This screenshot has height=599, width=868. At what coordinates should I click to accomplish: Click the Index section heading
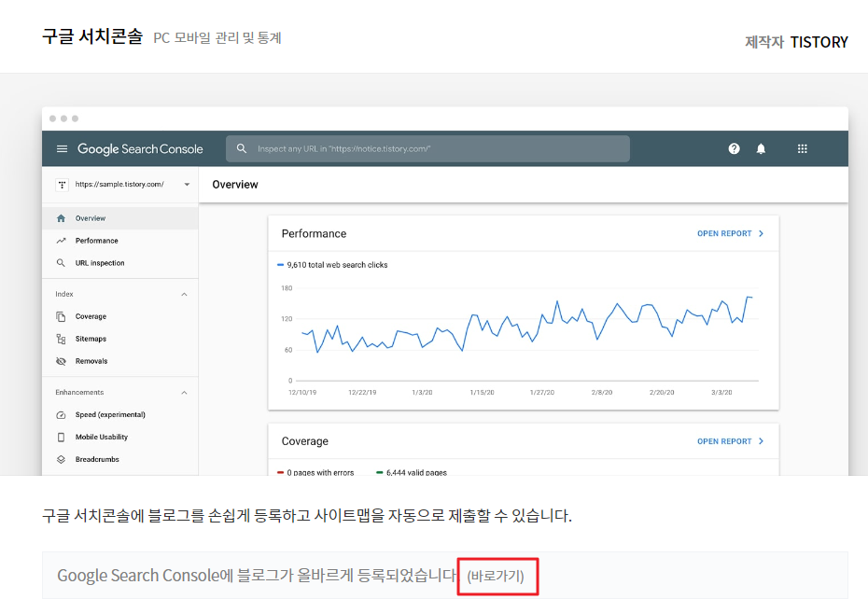pos(64,294)
